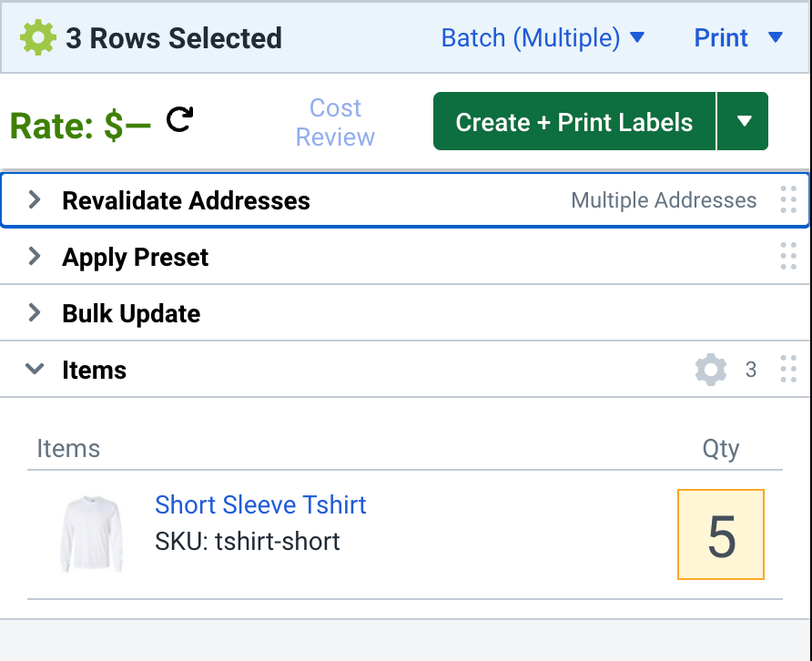Click the Qty field showing 5
The height and width of the screenshot is (661, 812).
click(720, 534)
